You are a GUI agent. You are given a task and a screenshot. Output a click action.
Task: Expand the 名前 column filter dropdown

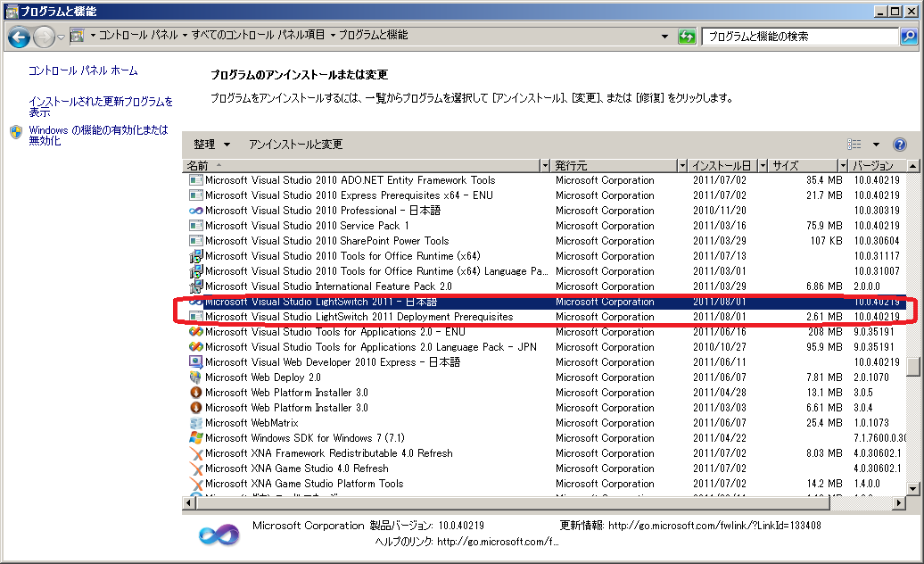(546, 166)
